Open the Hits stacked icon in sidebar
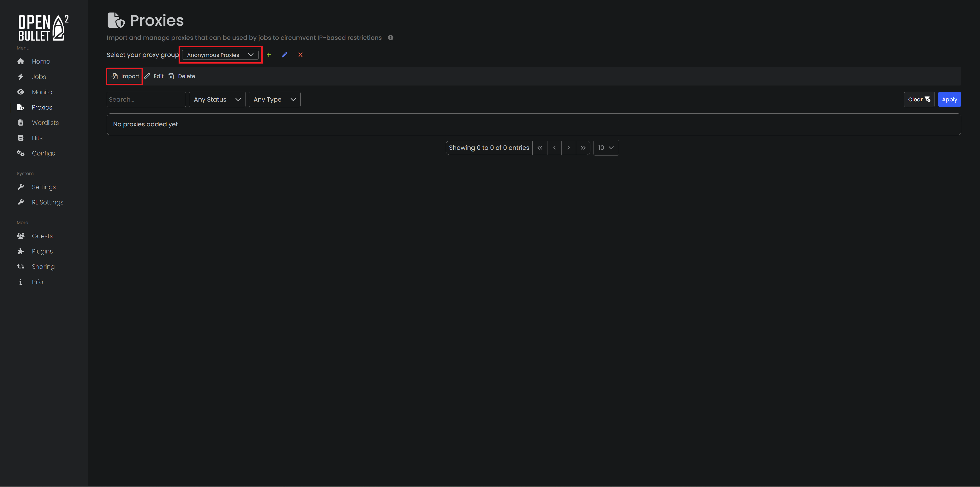Viewport: 980px width, 487px height. (20, 138)
